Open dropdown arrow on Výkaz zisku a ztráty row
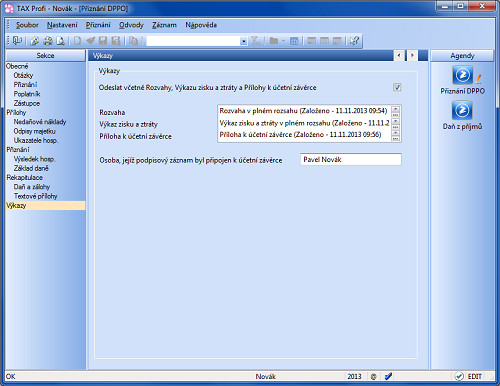 pos(395,121)
